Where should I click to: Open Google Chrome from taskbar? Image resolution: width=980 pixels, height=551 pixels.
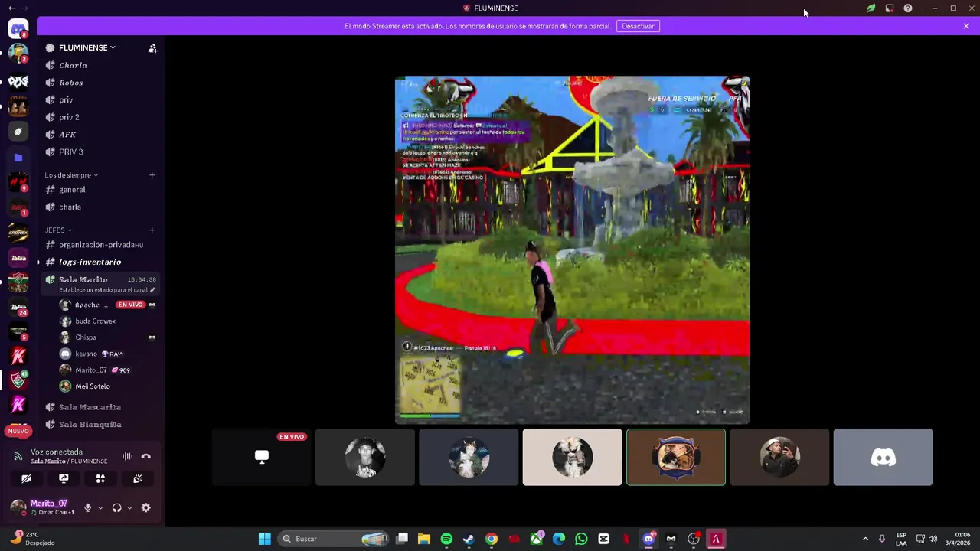pos(492,539)
